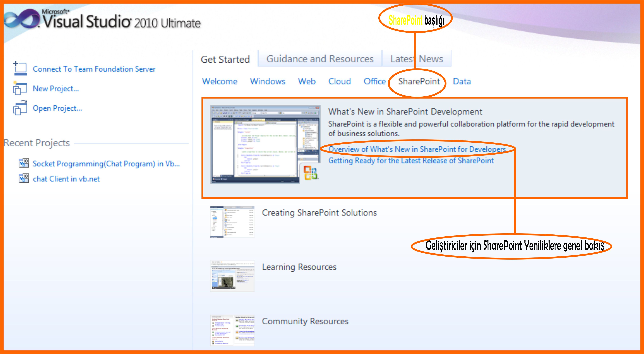Open Connect To Team Foundation Server link
644x354 pixels.
[x=94, y=69]
